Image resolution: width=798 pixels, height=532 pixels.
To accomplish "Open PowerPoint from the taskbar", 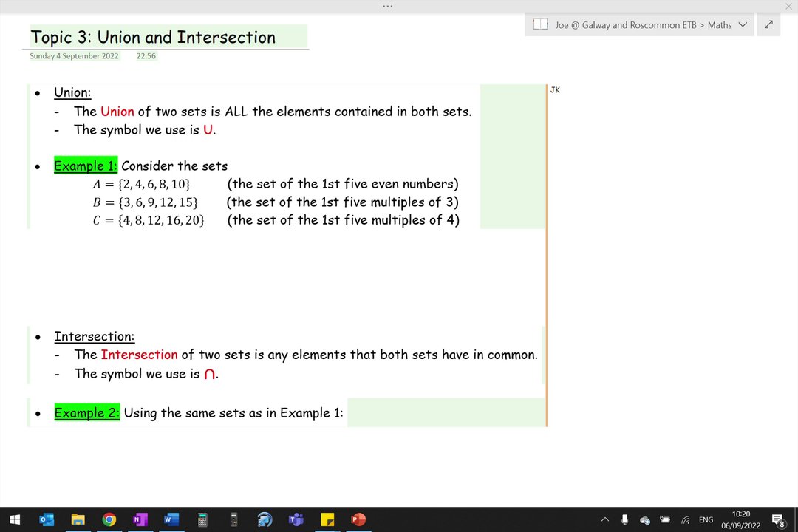I will [x=358, y=519].
